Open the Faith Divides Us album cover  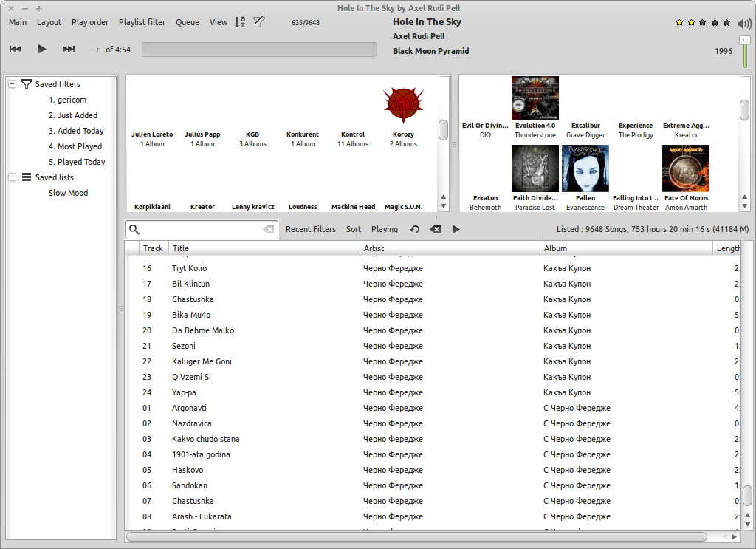click(x=535, y=169)
